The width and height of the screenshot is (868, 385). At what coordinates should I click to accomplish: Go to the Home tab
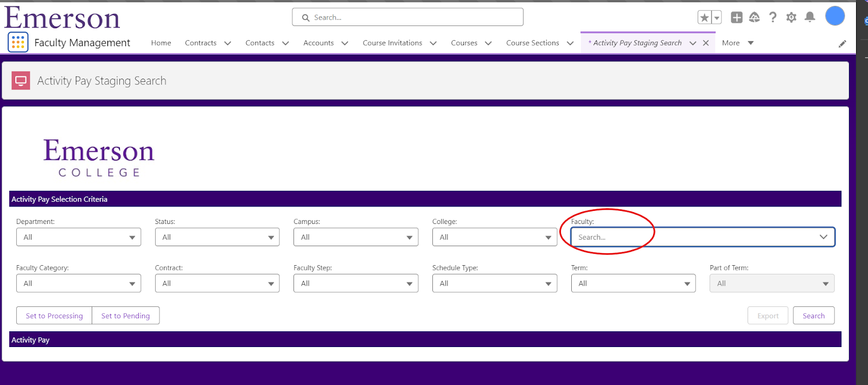click(x=161, y=43)
